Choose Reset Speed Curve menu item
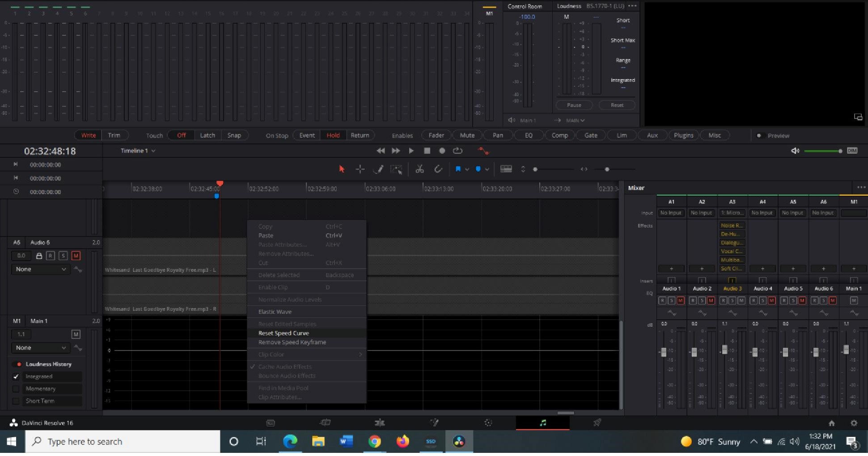 [x=307, y=333]
